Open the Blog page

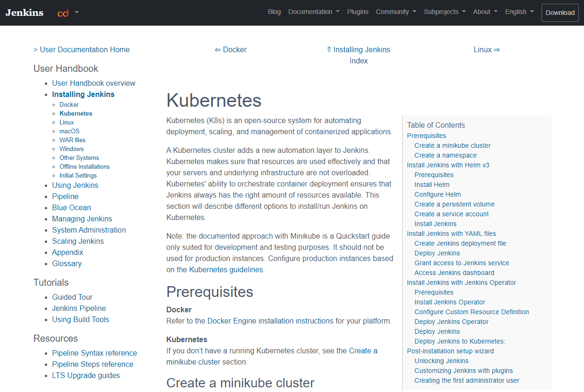tap(274, 12)
